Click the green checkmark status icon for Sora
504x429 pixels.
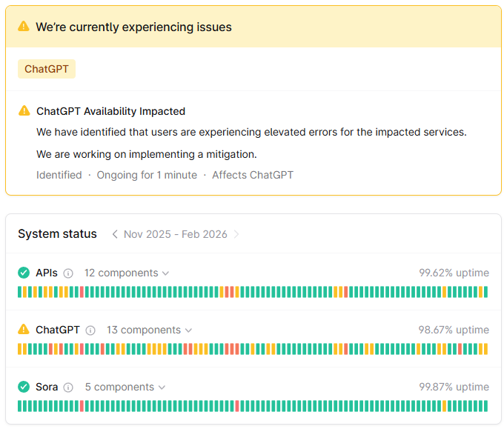click(24, 387)
